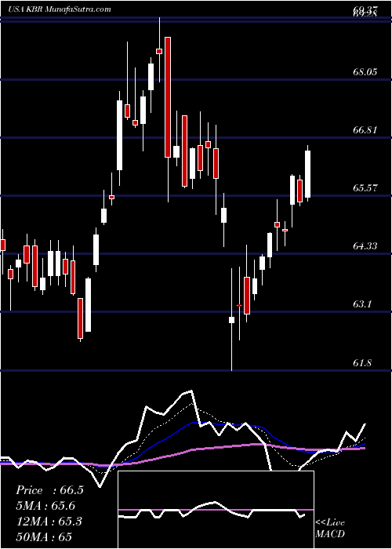This screenshot has height=549, width=392.
Task: Click the latest white candlestick at far right
Action: (308, 174)
